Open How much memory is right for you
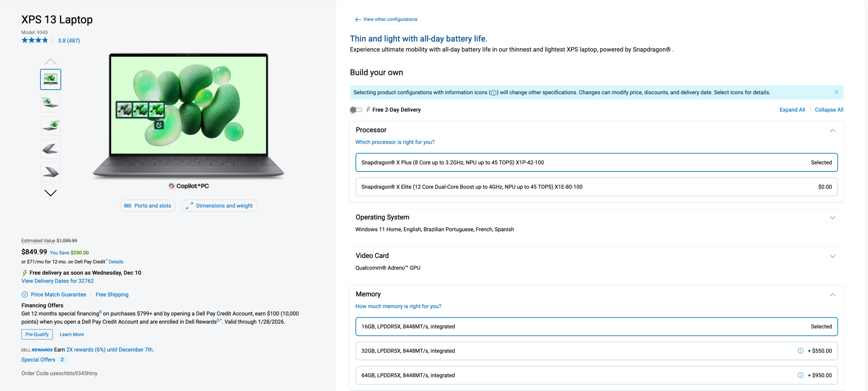868x391 pixels. (398, 306)
